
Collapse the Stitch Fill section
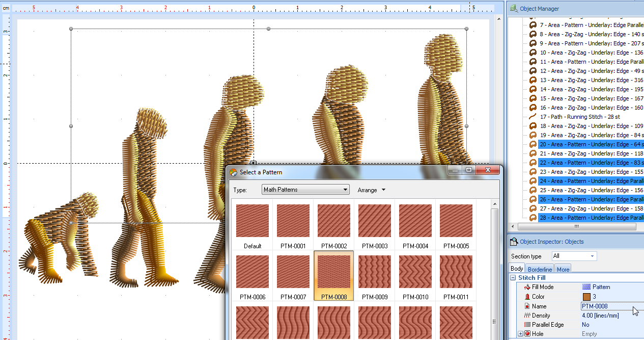tap(513, 278)
